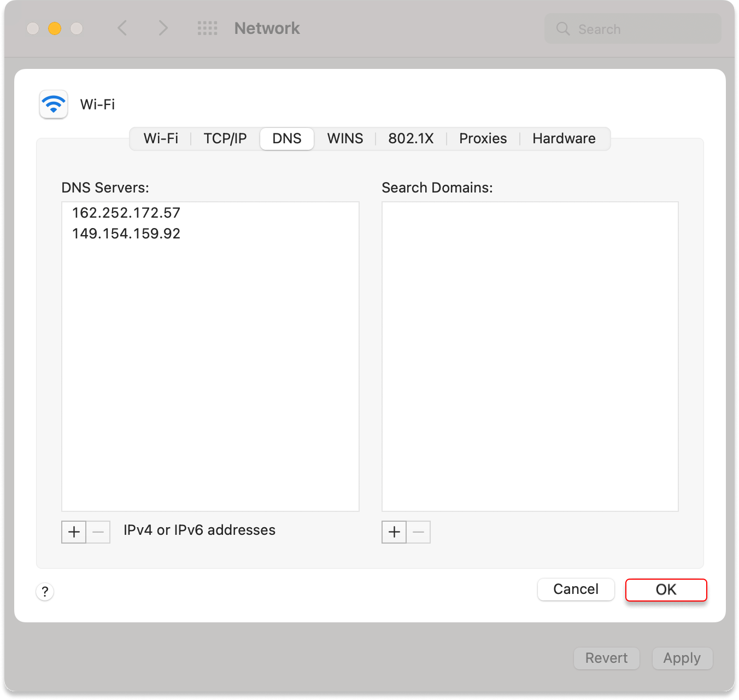Click the Wi-Fi network icon
This screenshot has height=700, width=739.
click(x=54, y=104)
